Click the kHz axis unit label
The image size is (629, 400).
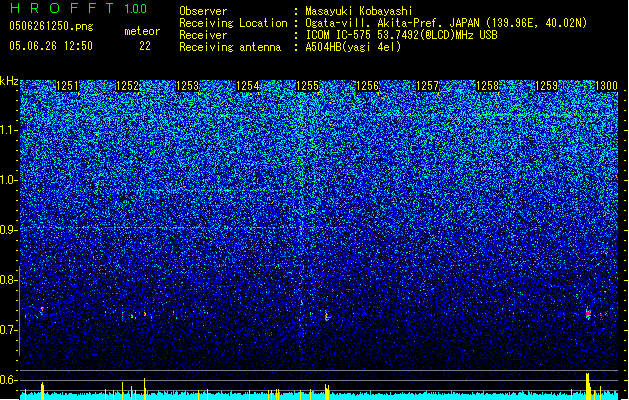[x=9, y=81]
